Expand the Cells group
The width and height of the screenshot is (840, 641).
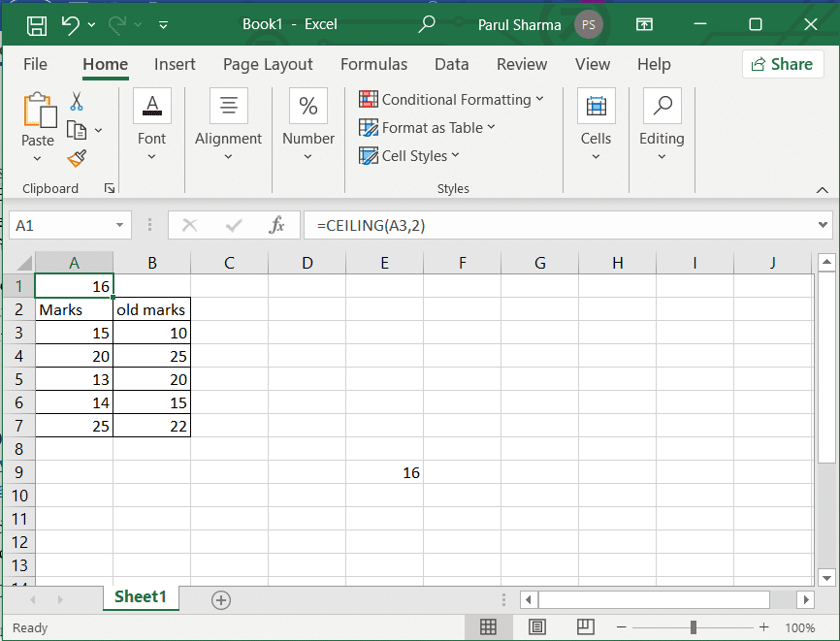click(596, 125)
